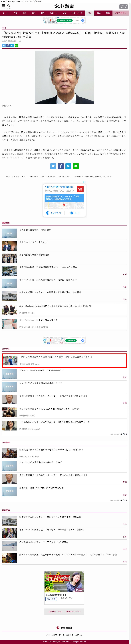131x644 pixels.
Task: Open article 麻生氏枠「100～200人」
Action: pos(34,242)
